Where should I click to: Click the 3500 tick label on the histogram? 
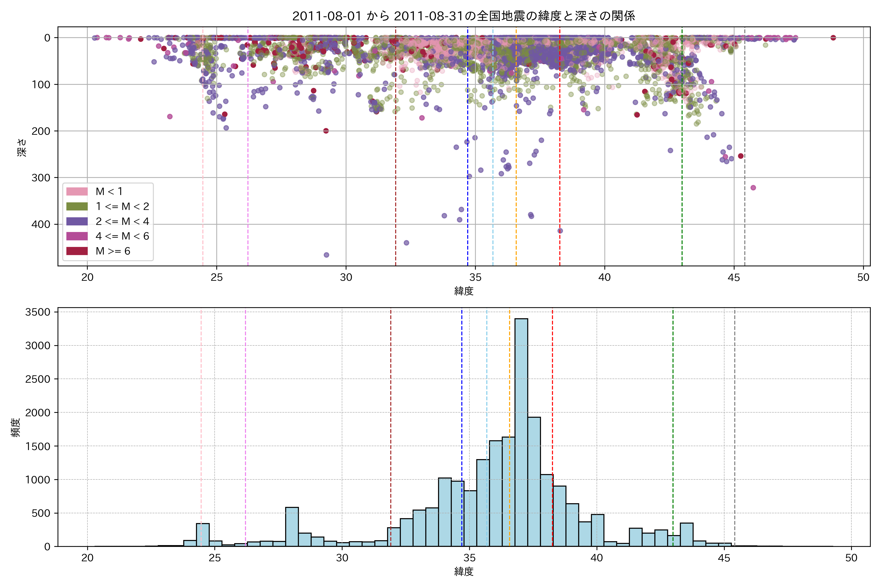coord(37,312)
